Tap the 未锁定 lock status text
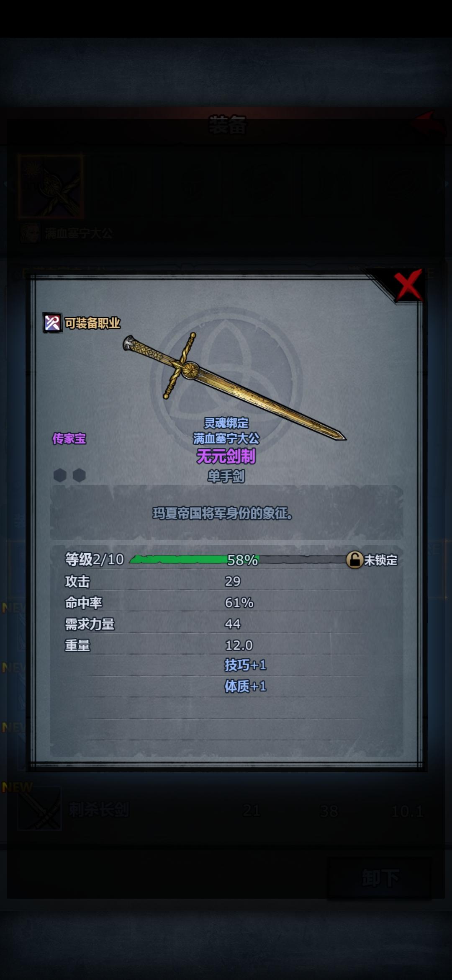 pos(380,560)
